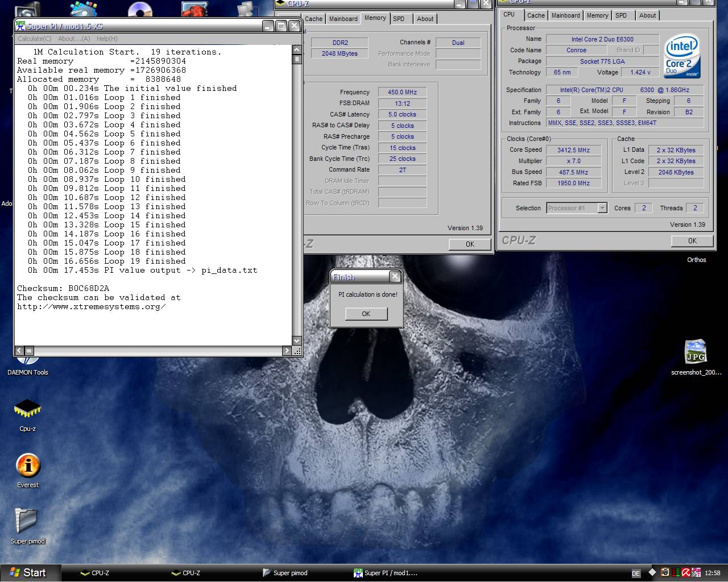Click the 2048 MBytes memory size value
Viewport: 728px width, 582px height.
click(340, 53)
